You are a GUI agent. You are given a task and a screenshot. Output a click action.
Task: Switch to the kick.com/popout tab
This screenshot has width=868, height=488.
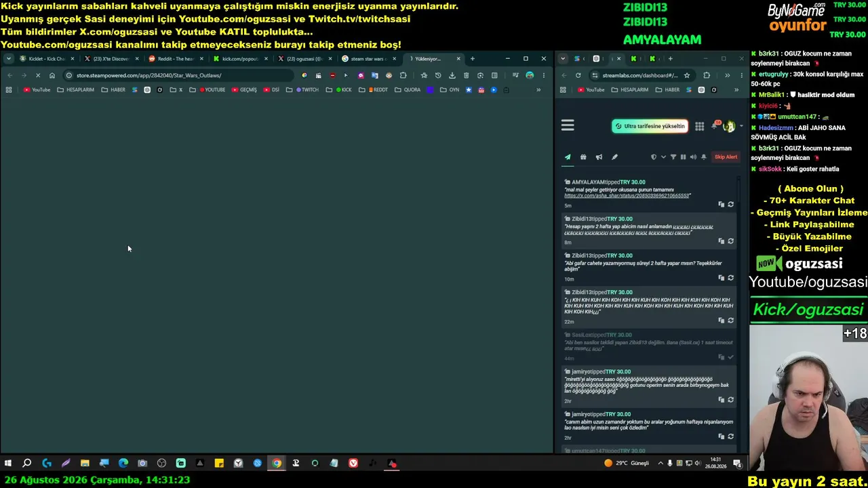(x=239, y=59)
